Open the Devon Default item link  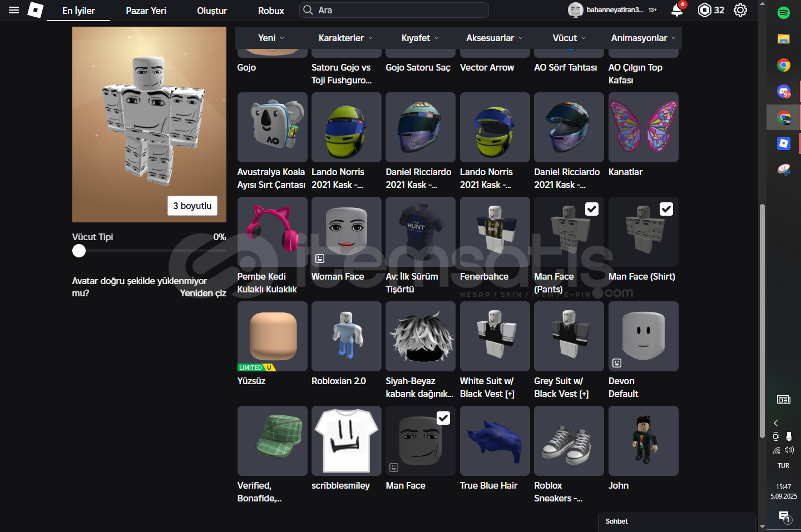coord(623,387)
